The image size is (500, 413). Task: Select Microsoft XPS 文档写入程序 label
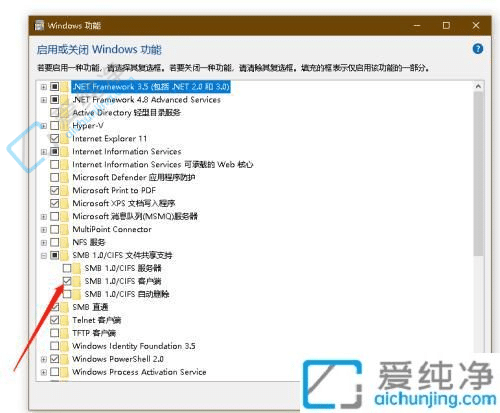pyautogui.click(x=124, y=203)
